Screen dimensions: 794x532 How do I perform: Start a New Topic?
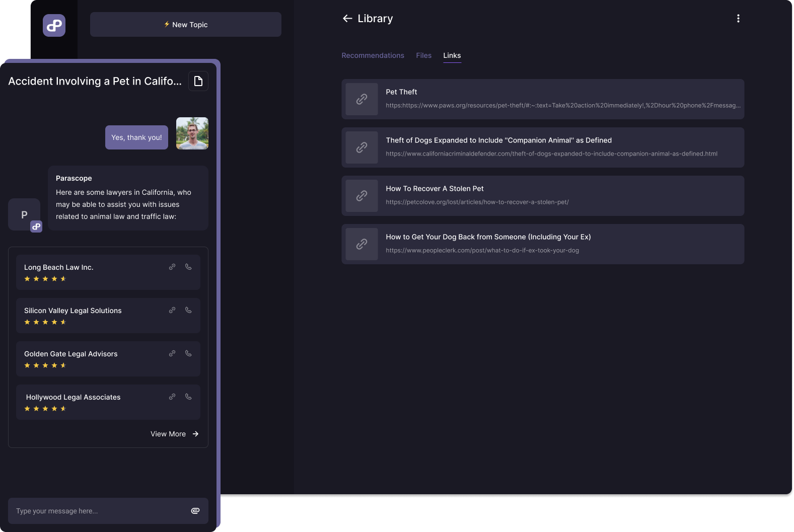[x=185, y=25]
